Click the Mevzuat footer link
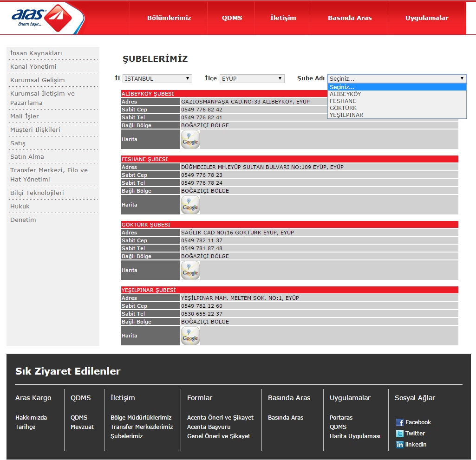The image size is (476, 460). point(82,427)
